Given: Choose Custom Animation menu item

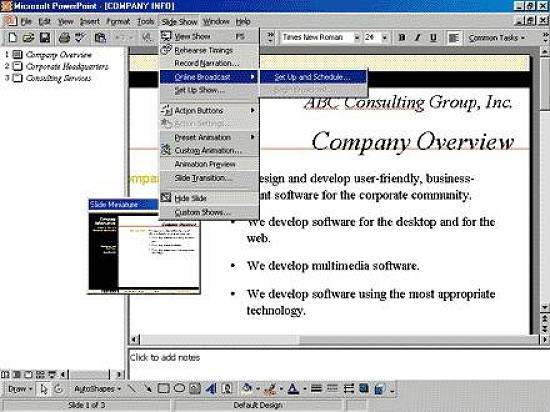Looking at the screenshot, I should pos(209,150).
